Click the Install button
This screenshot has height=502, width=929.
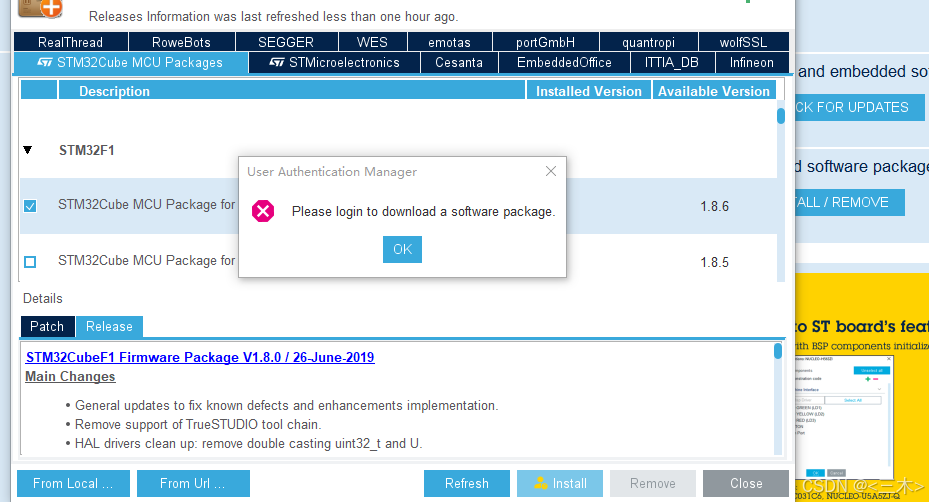pyautogui.click(x=560, y=484)
